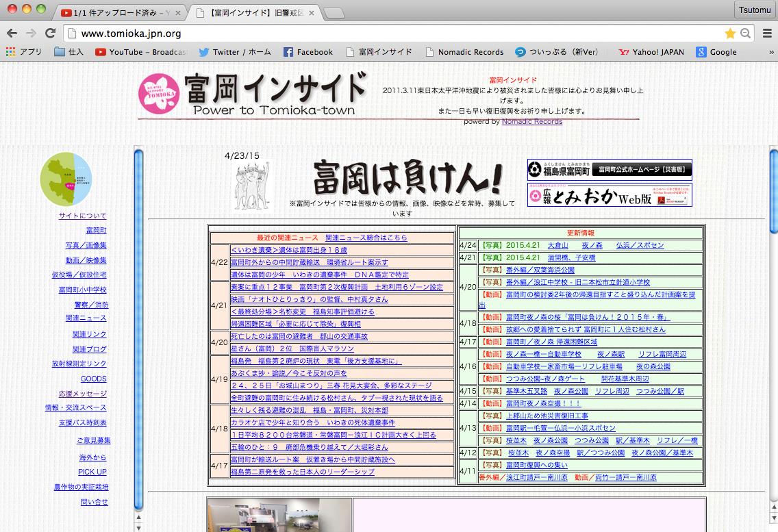Open 問い合せ sidebar link
Screen dimensions: 778x532
(x=95, y=503)
